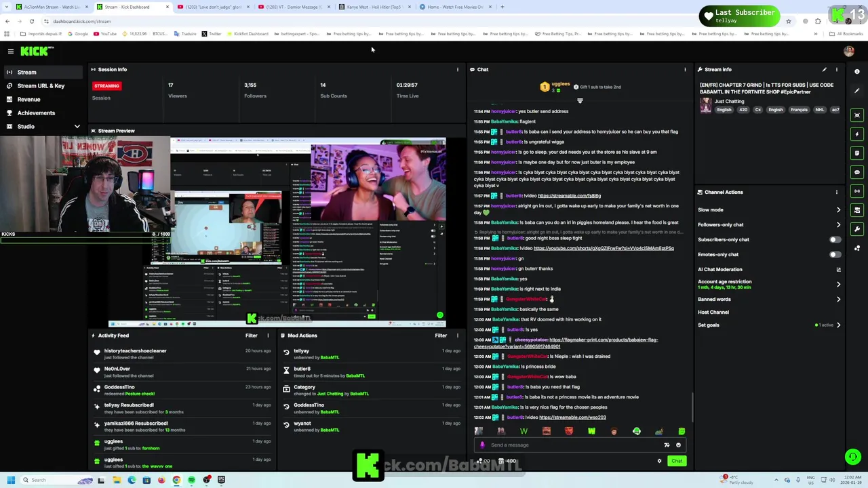
Task: Click the Kick logo
Action: pos(37,51)
